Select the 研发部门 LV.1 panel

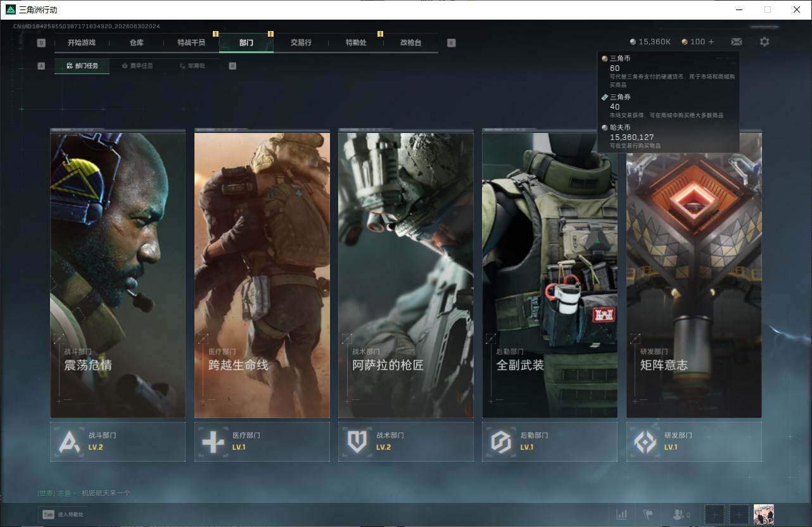point(694,441)
